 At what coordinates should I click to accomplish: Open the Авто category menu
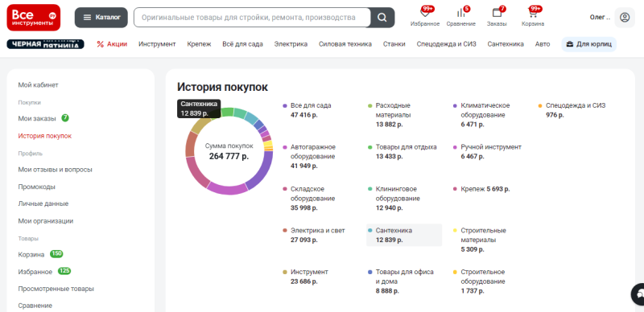543,44
